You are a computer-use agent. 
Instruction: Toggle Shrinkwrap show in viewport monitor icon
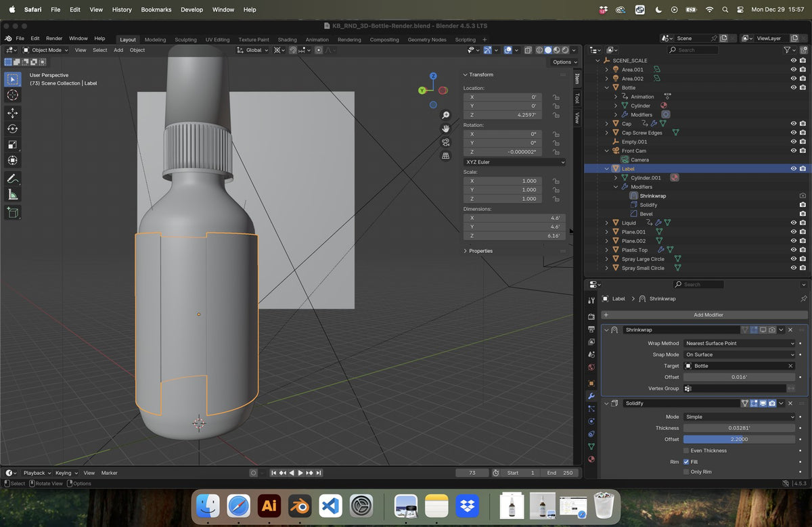pos(763,329)
